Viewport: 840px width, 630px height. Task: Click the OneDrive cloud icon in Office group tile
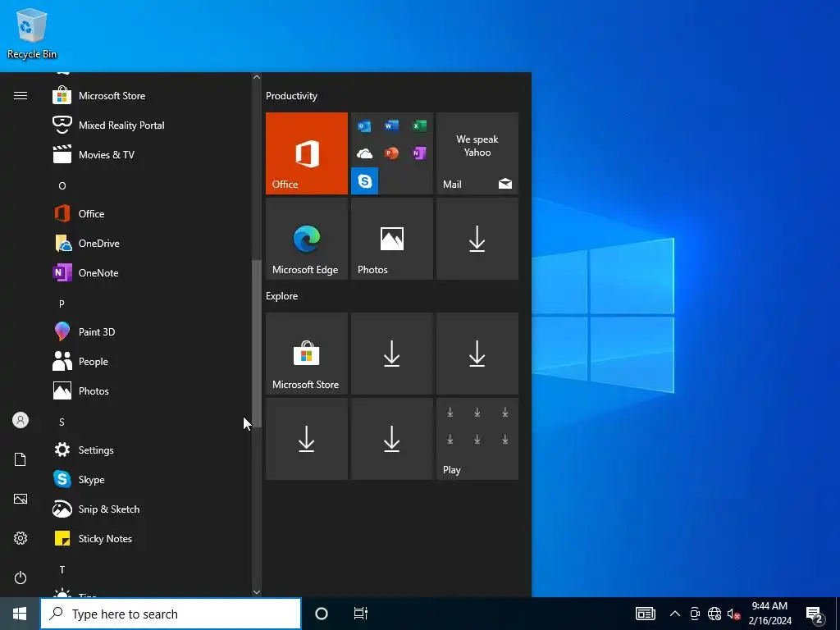[364, 153]
